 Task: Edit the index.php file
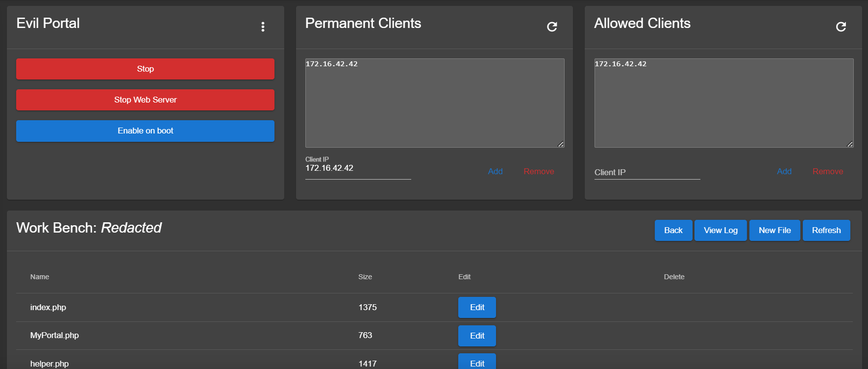pyautogui.click(x=477, y=308)
